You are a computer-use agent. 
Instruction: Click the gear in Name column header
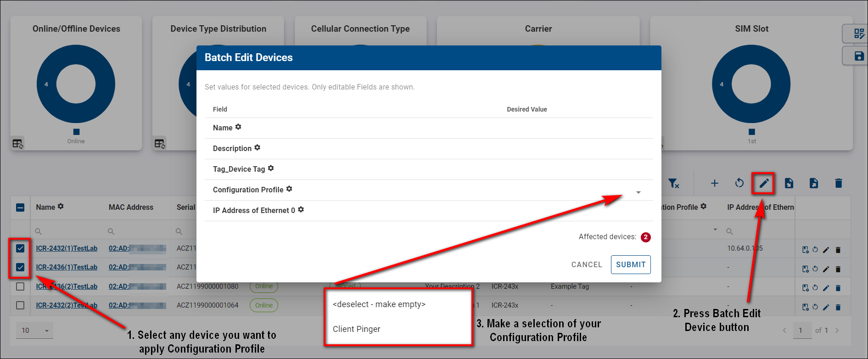61,207
